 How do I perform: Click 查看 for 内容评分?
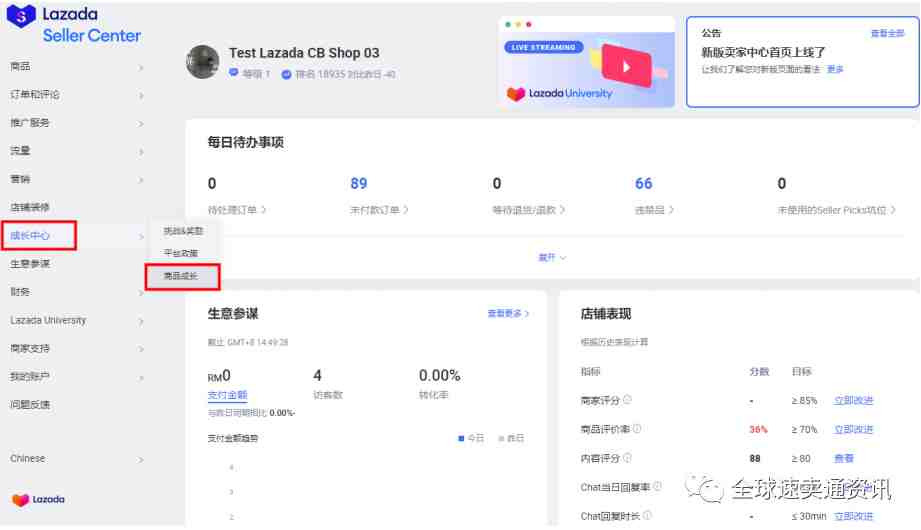click(x=844, y=458)
